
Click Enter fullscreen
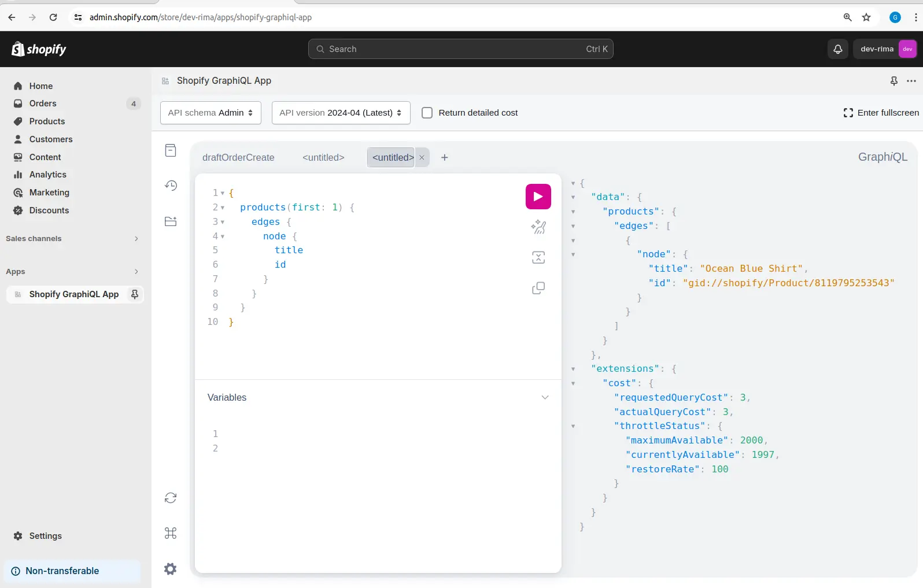881,113
